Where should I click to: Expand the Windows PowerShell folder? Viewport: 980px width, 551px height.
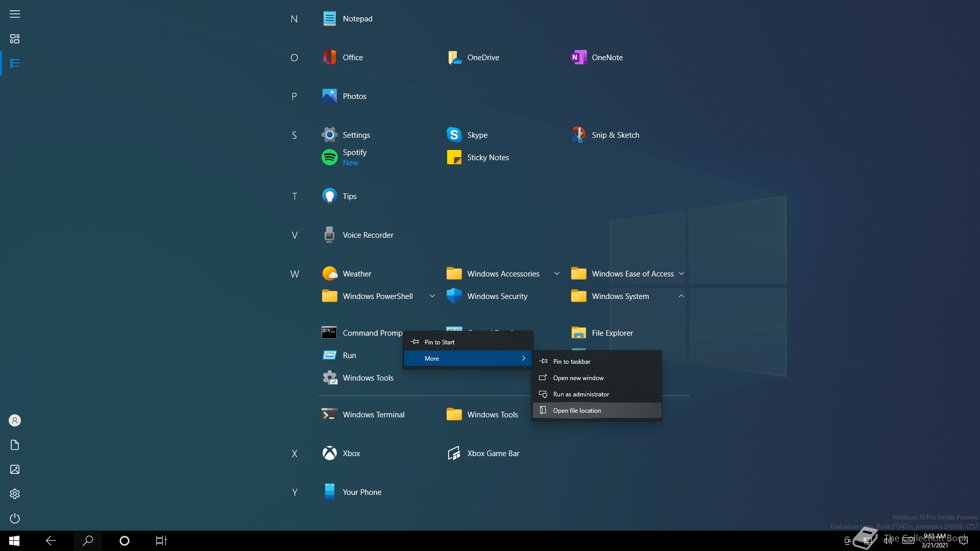pyautogui.click(x=432, y=296)
